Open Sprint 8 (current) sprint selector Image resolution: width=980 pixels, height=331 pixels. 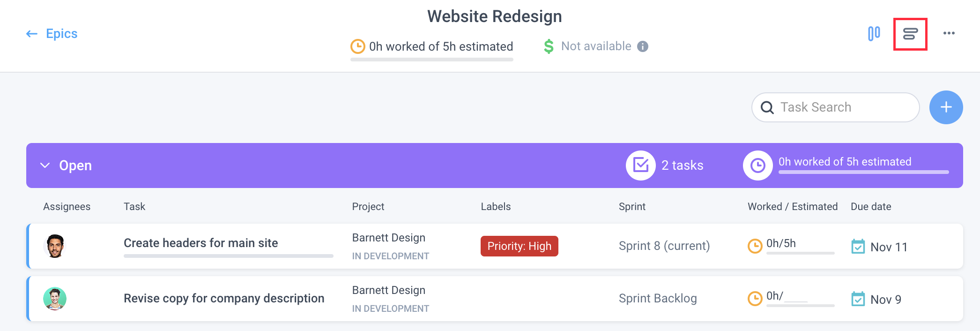[664, 246]
